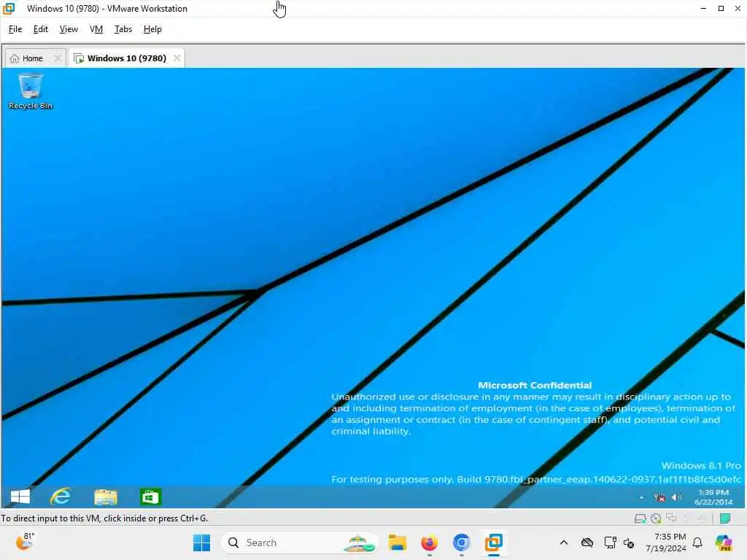Click the VMware Workstation title bar app icon
The height and width of the screenshot is (560, 747).
pos(9,8)
